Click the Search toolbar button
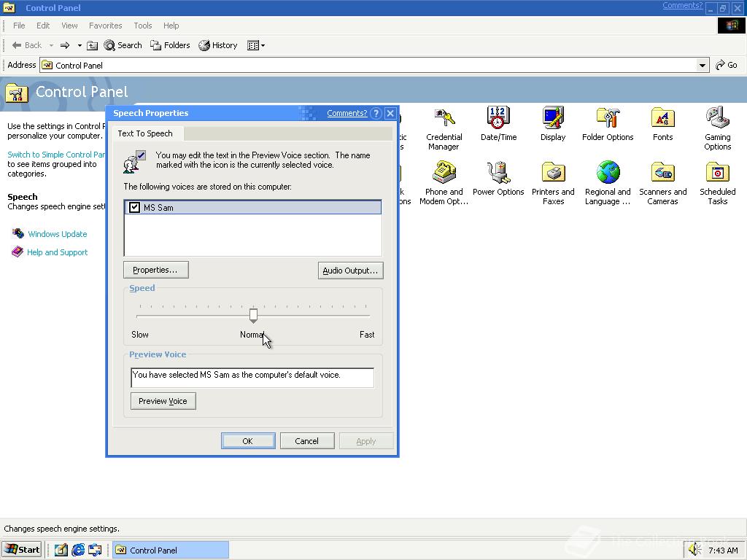Image resolution: width=747 pixels, height=560 pixels. (x=123, y=45)
